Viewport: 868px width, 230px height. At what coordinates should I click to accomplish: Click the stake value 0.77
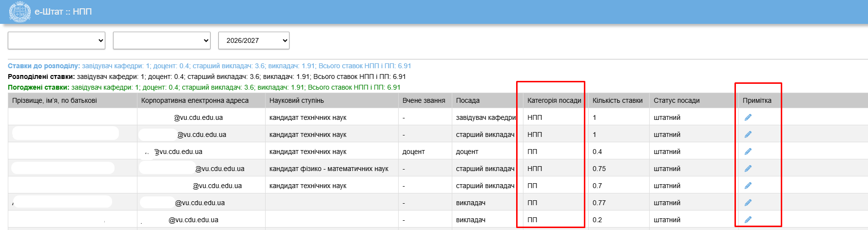click(x=599, y=203)
